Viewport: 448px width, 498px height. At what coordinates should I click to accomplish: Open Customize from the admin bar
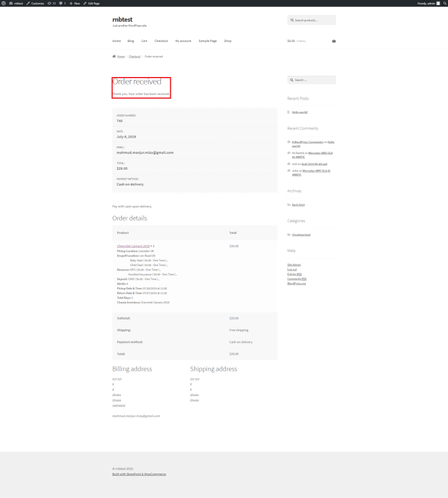pyautogui.click(x=35, y=3)
